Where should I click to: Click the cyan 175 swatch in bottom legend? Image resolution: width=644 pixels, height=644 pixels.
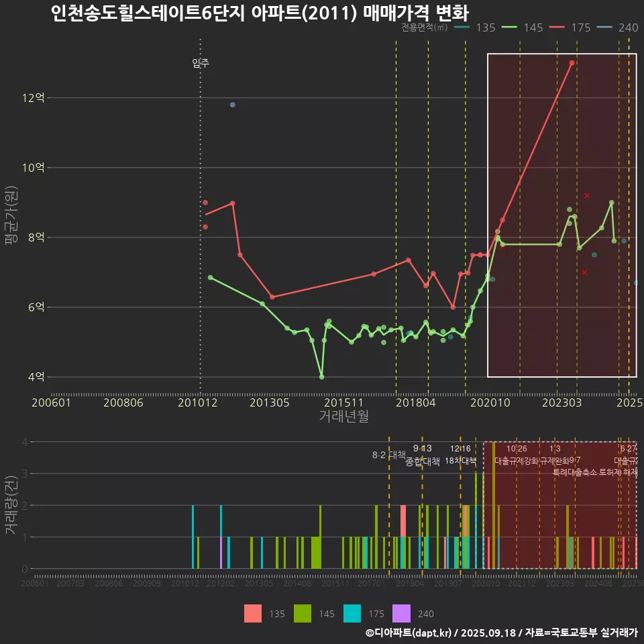tap(352, 613)
